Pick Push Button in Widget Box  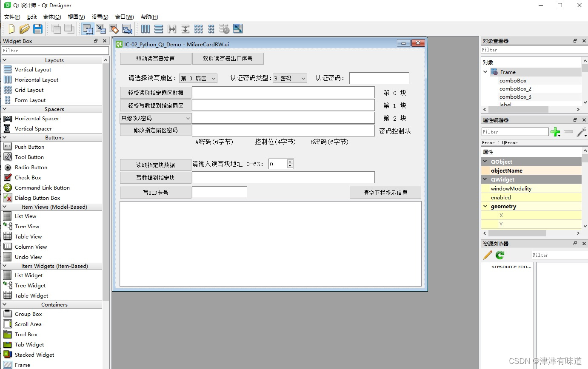pos(29,147)
